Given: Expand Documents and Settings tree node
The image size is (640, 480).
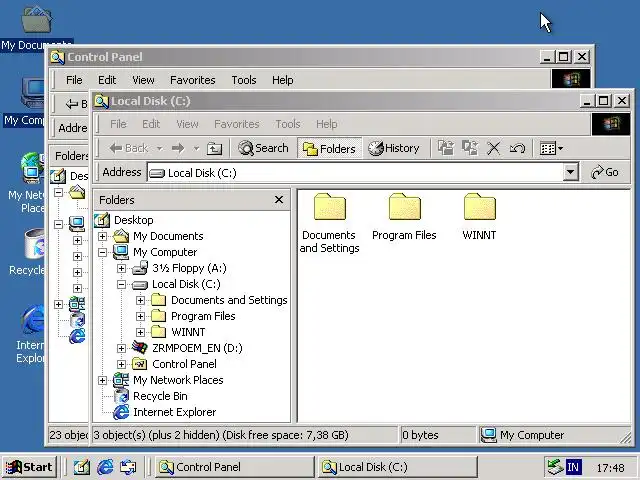Looking at the screenshot, I should point(140,300).
